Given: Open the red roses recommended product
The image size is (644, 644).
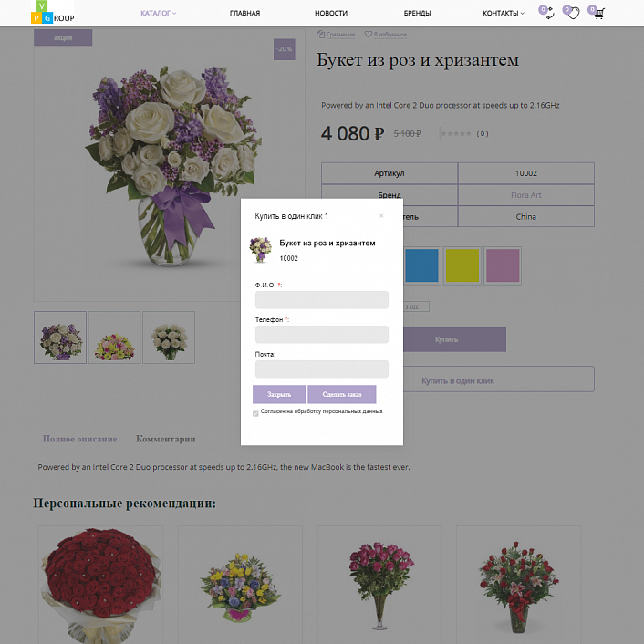Looking at the screenshot, I should [x=100, y=586].
